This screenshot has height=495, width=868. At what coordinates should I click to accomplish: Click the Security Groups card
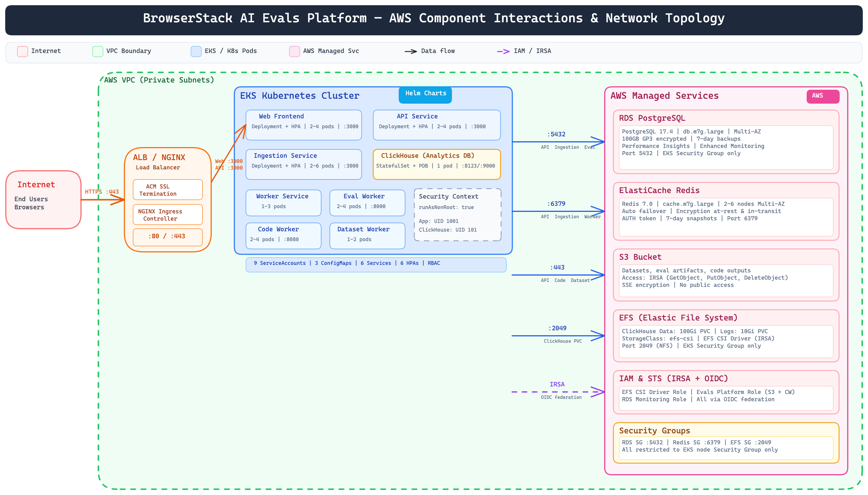tap(726, 443)
